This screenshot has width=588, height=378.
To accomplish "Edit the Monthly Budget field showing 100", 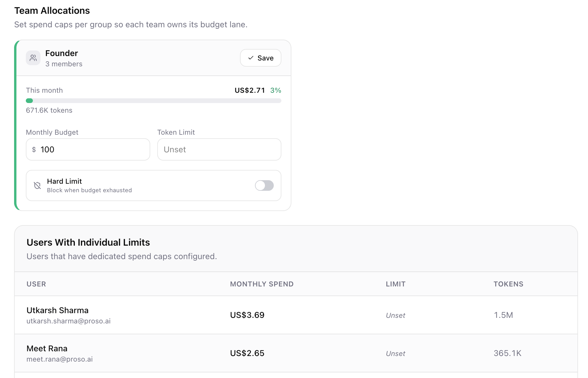I will pyautogui.click(x=88, y=149).
